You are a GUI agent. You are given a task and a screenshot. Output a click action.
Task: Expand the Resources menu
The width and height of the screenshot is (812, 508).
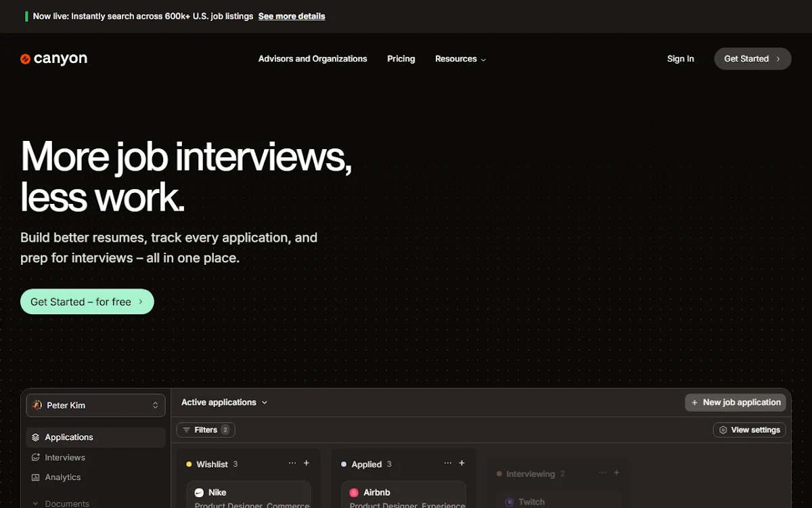point(460,59)
